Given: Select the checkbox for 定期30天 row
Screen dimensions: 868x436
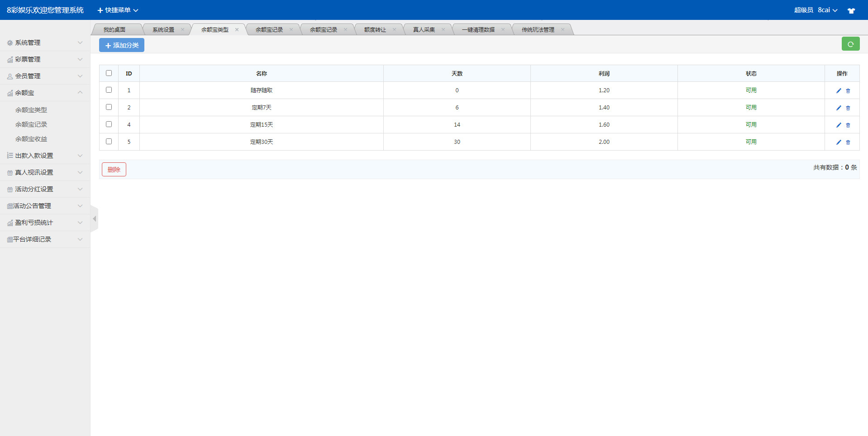Looking at the screenshot, I should point(109,142).
